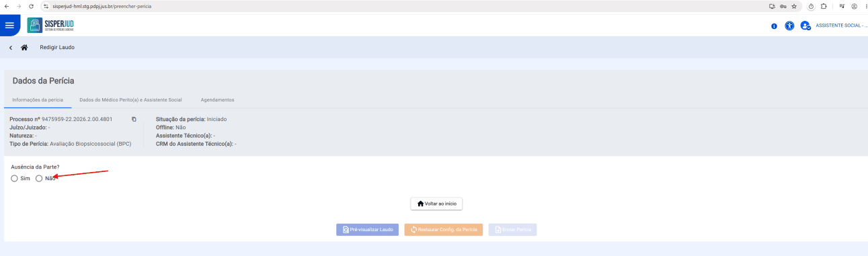
Task: Open the media controls icon
Action: coord(842,6)
